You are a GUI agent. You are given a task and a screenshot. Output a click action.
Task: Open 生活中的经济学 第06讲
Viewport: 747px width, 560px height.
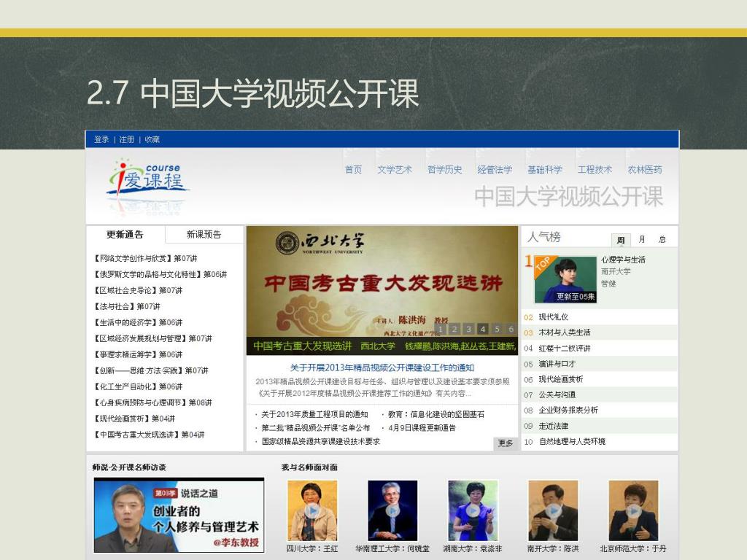click(x=138, y=323)
